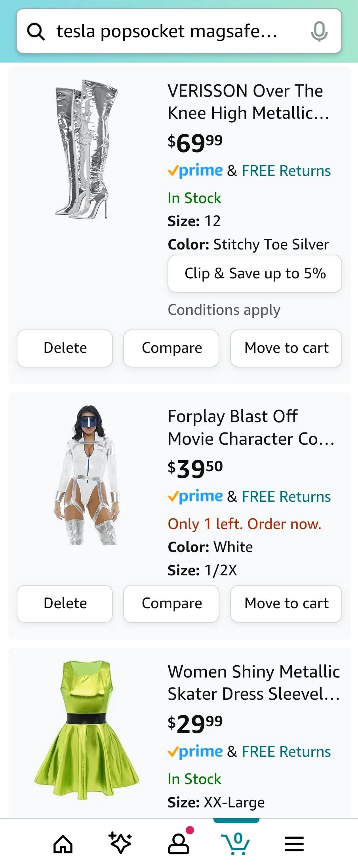View shopping cart showing 0 items
This screenshot has width=358, height=868.
point(236,843)
